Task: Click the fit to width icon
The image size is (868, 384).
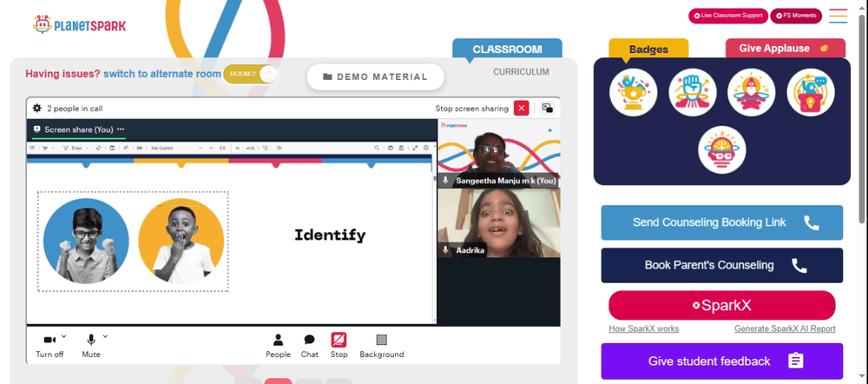Action: click(222, 148)
